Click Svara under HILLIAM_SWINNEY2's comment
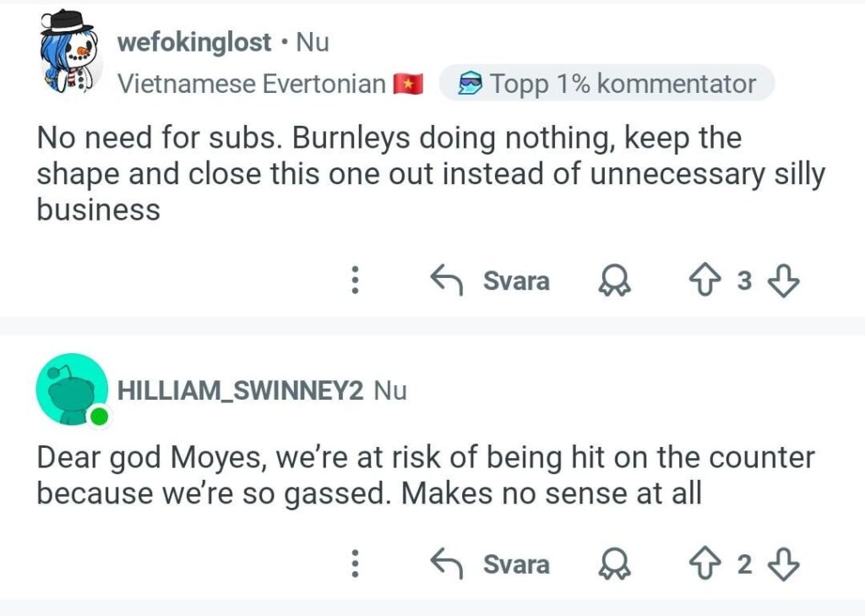Viewport: 865px width, 616px height. point(515,564)
